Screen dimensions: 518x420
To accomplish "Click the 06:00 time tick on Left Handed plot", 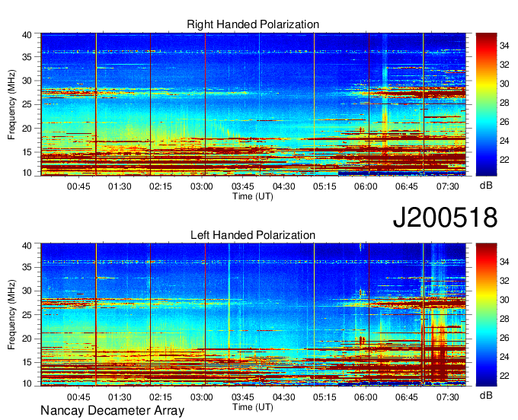I will (366, 396).
